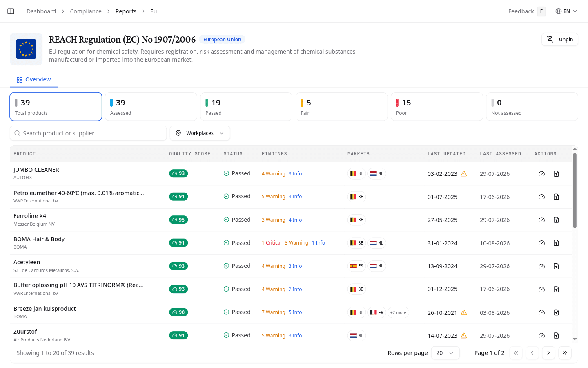
Task: Sort by Last Updated column header
Action: (x=447, y=154)
